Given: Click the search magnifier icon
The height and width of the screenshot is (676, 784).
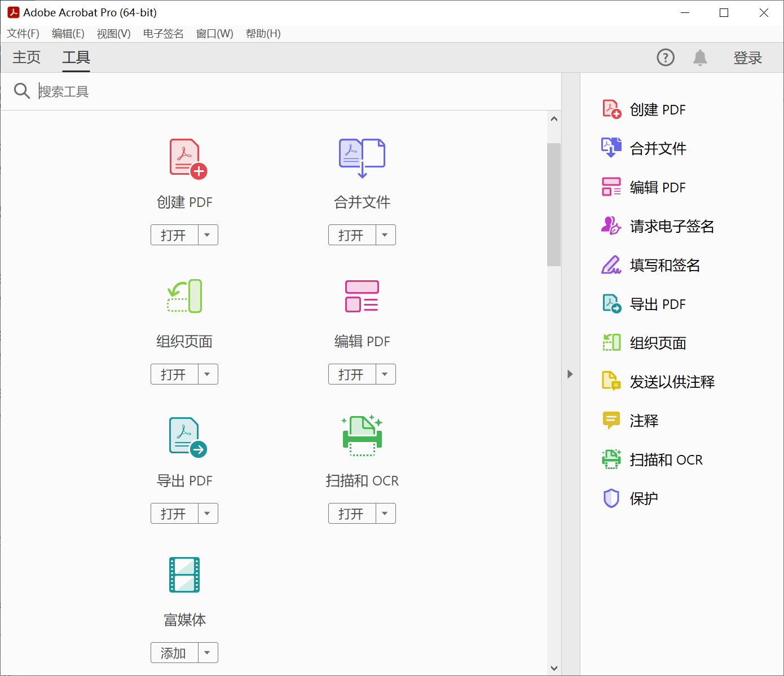Looking at the screenshot, I should pos(22,91).
